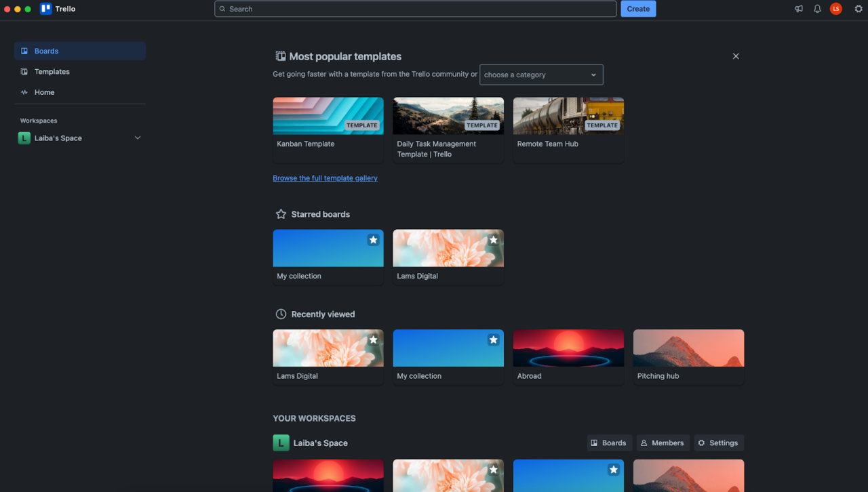Viewport: 868px width, 492px height.
Task: Open the announcements megaphone icon
Action: tap(798, 9)
